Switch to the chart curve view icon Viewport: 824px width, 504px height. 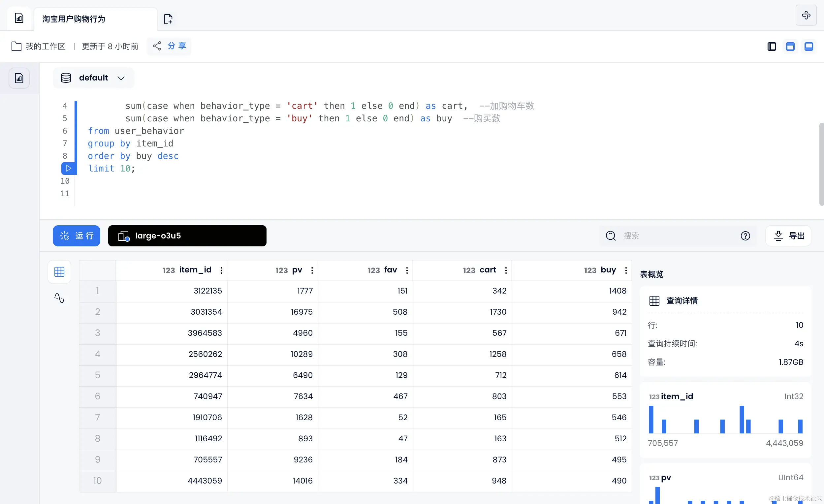point(59,298)
